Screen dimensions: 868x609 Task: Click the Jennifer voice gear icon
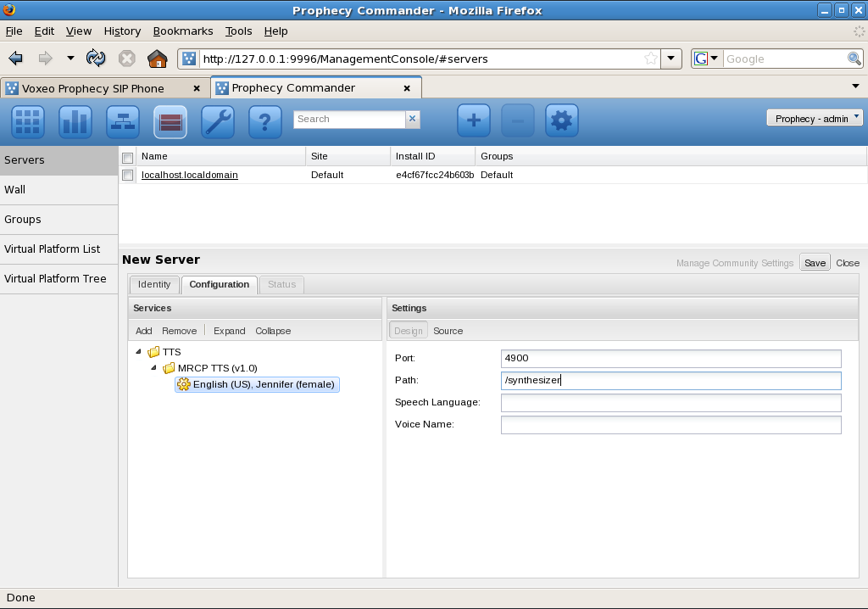(184, 384)
